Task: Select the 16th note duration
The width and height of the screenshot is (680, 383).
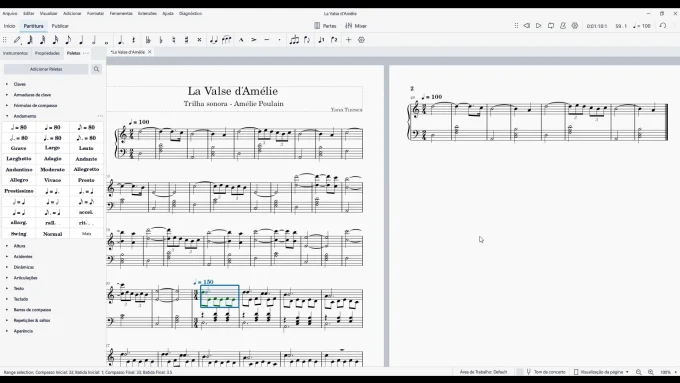Action: point(56,40)
